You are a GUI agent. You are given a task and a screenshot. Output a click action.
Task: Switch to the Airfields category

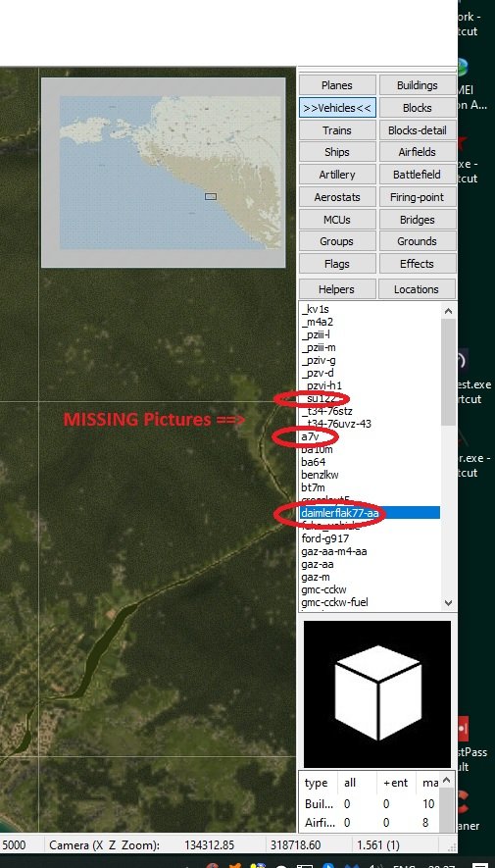click(417, 152)
